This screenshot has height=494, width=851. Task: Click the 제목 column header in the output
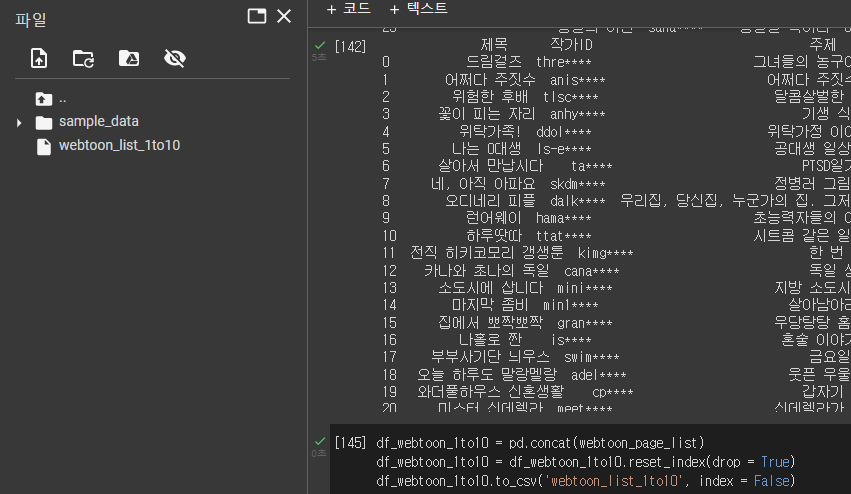[494, 45]
